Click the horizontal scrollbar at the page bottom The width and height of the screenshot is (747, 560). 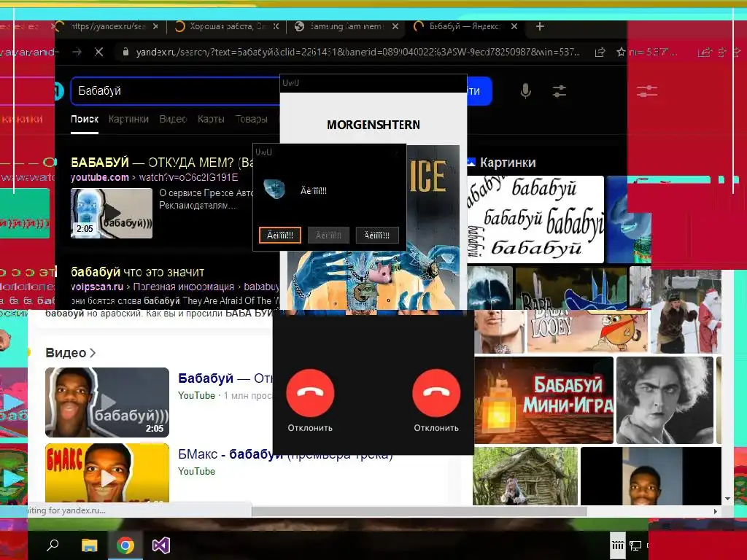(x=419, y=511)
